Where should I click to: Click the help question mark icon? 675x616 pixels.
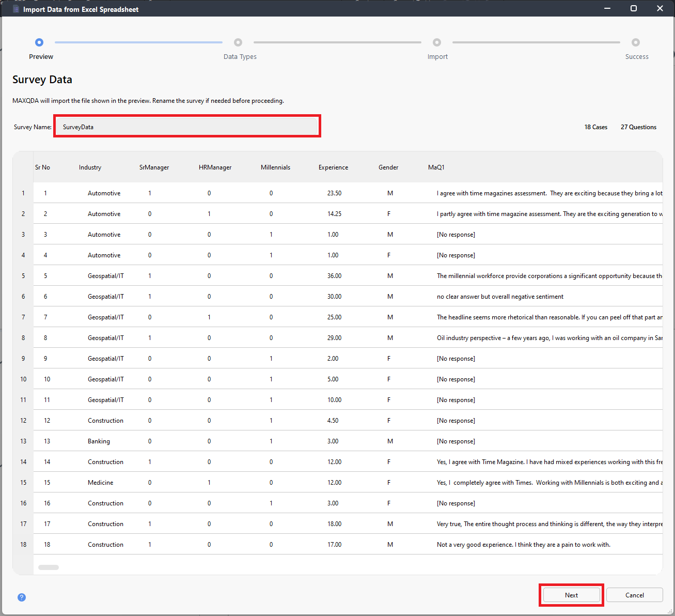coord(22,597)
